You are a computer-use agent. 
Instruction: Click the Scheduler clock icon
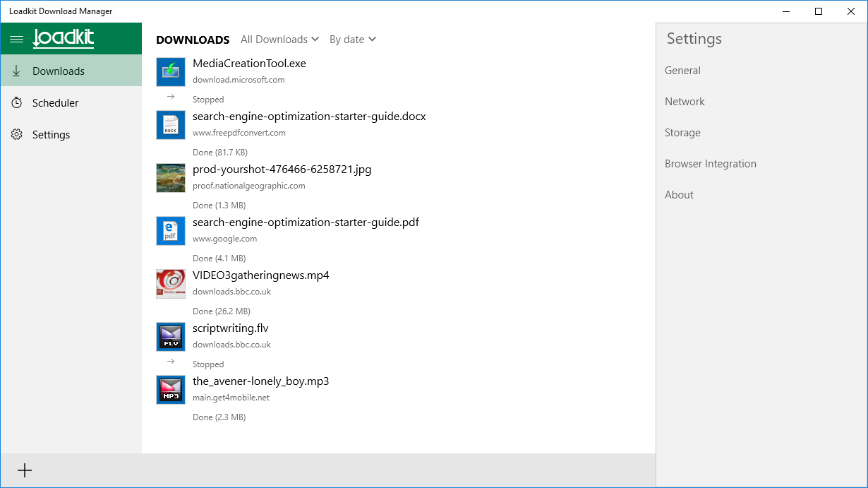point(17,103)
